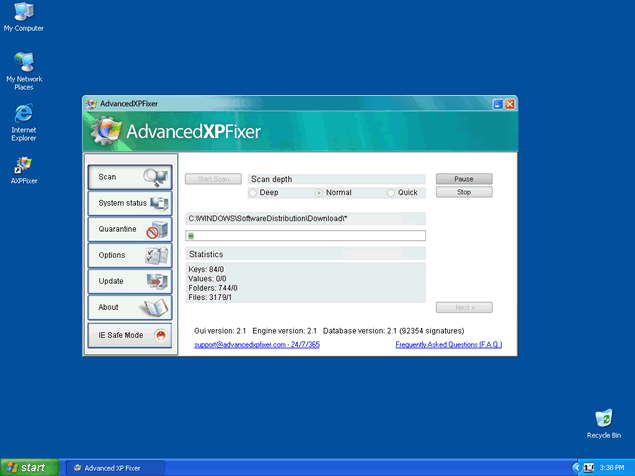Click the scan progress bar
This screenshot has width=635, height=476.
point(305,236)
